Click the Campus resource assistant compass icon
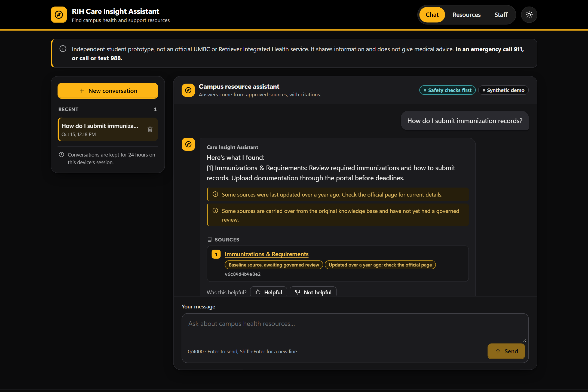Image resolution: width=588 pixels, height=392 pixels. [x=188, y=90]
